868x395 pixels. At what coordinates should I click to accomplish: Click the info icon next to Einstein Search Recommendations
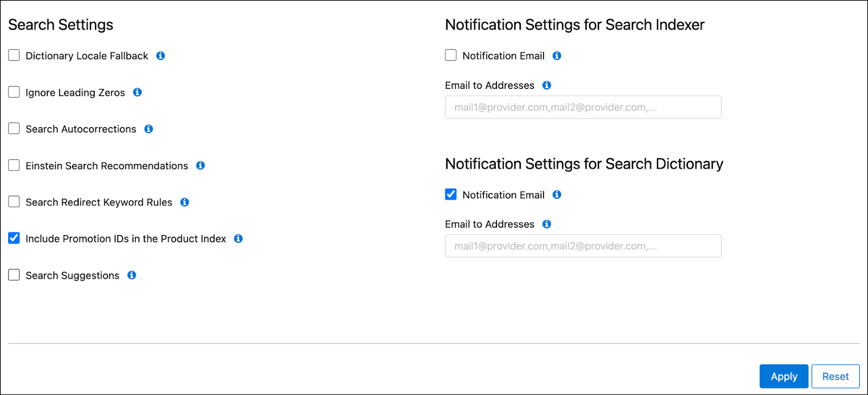[x=200, y=165]
